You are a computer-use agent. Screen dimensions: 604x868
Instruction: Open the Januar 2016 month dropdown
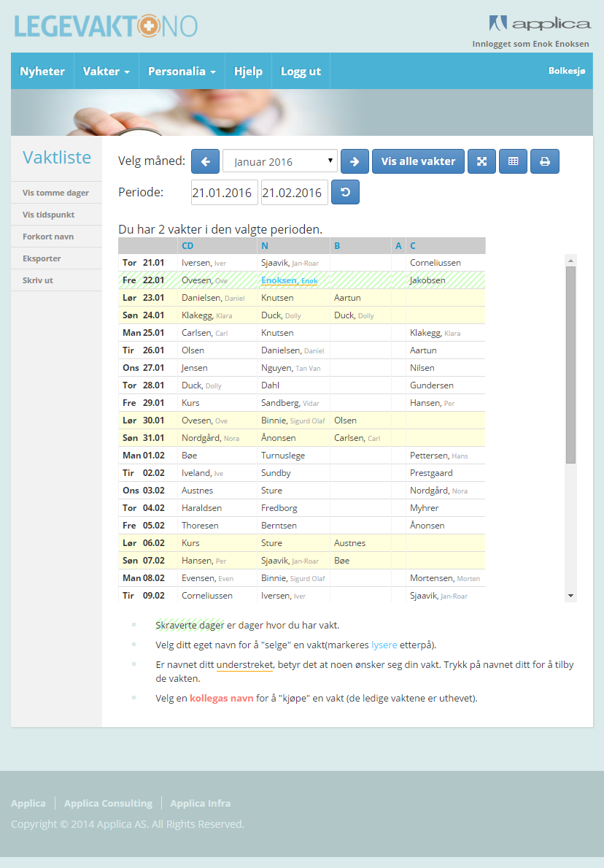click(280, 161)
